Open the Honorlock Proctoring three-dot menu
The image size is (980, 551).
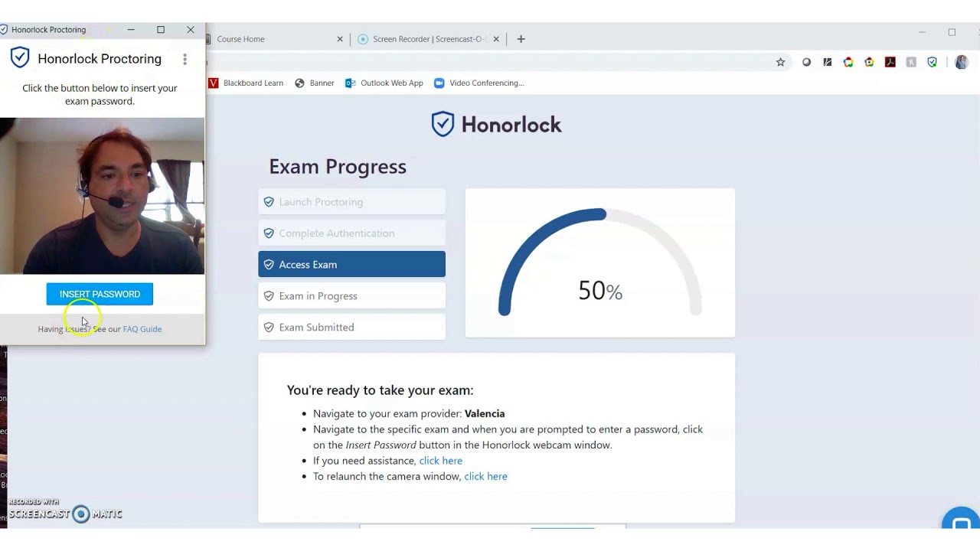pos(185,59)
